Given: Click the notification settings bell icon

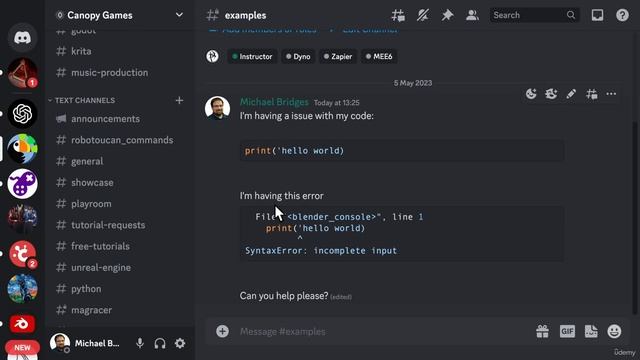Looking at the screenshot, I should pos(422,16).
